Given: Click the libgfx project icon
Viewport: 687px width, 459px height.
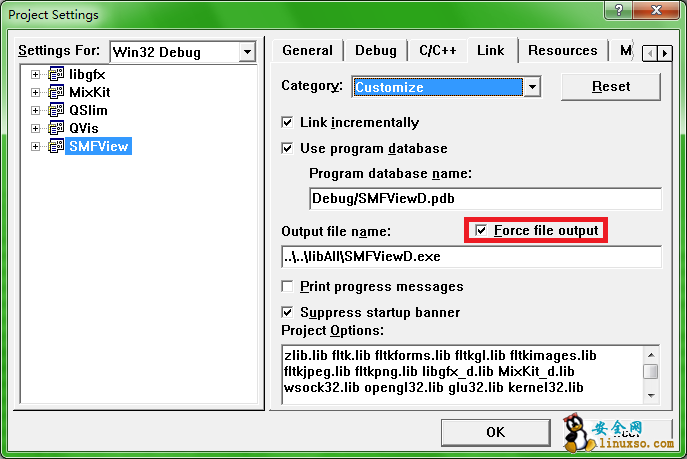Looking at the screenshot, I should [56, 75].
